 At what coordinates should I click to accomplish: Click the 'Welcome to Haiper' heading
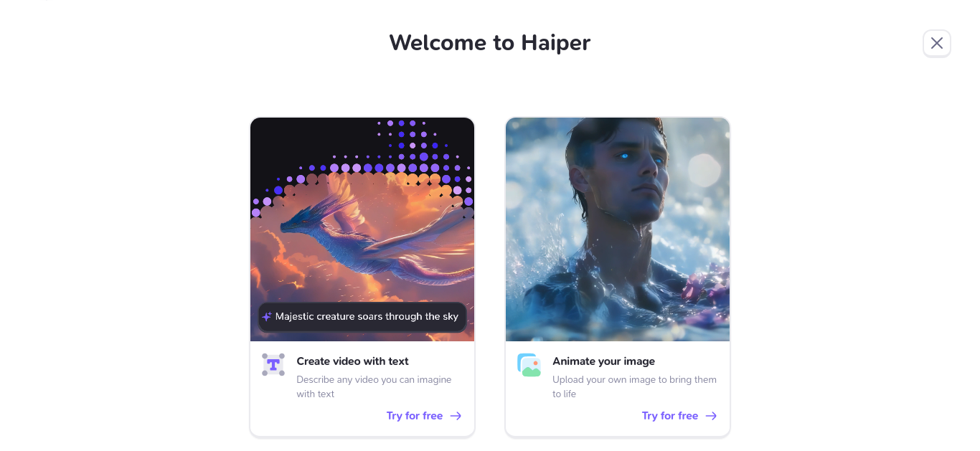(x=489, y=43)
